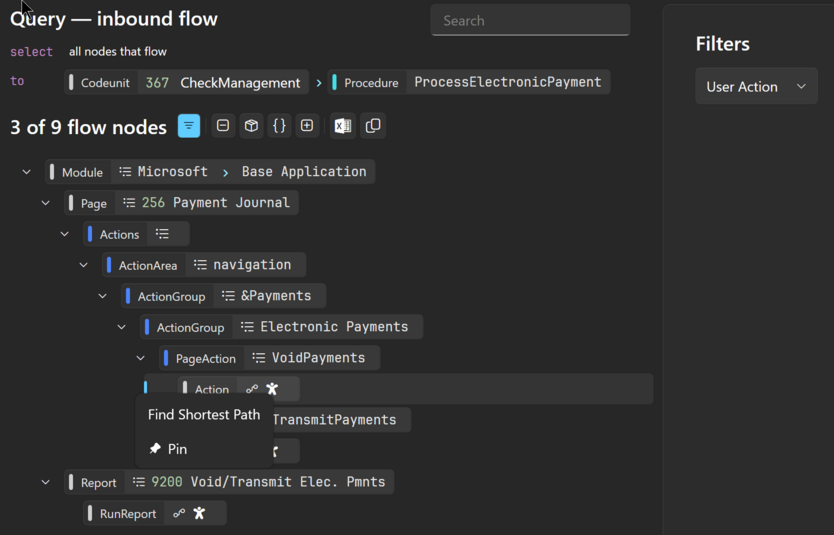Click into the Search field

[530, 21]
